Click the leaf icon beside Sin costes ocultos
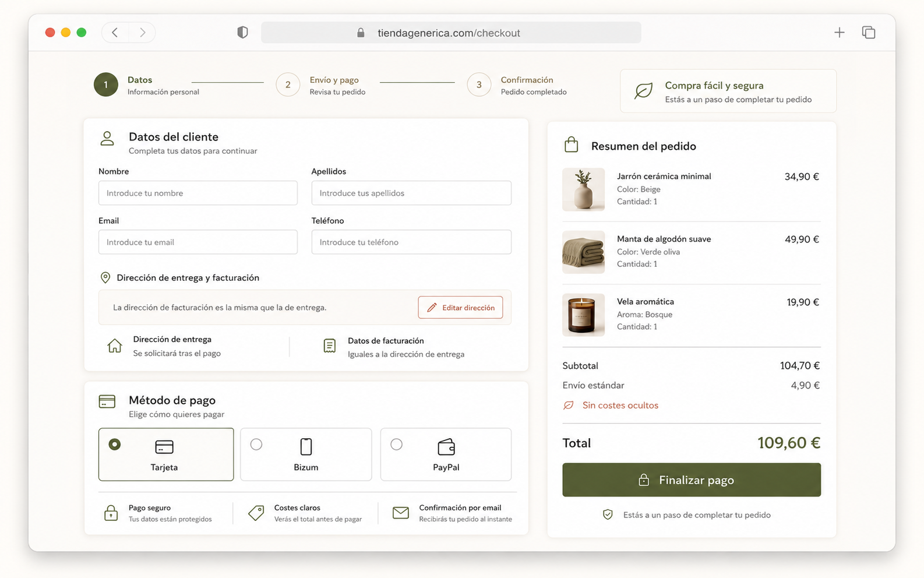The image size is (924, 578). pyautogui.click(x=569, y=406)
